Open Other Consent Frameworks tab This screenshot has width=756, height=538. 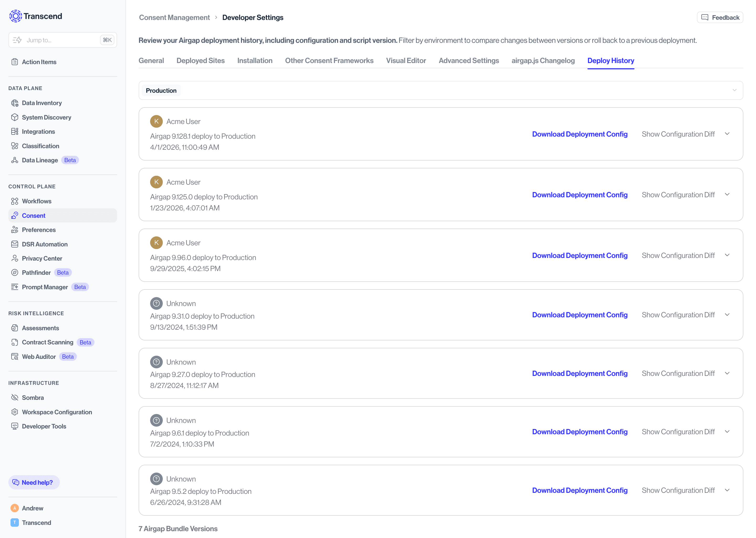329,61
